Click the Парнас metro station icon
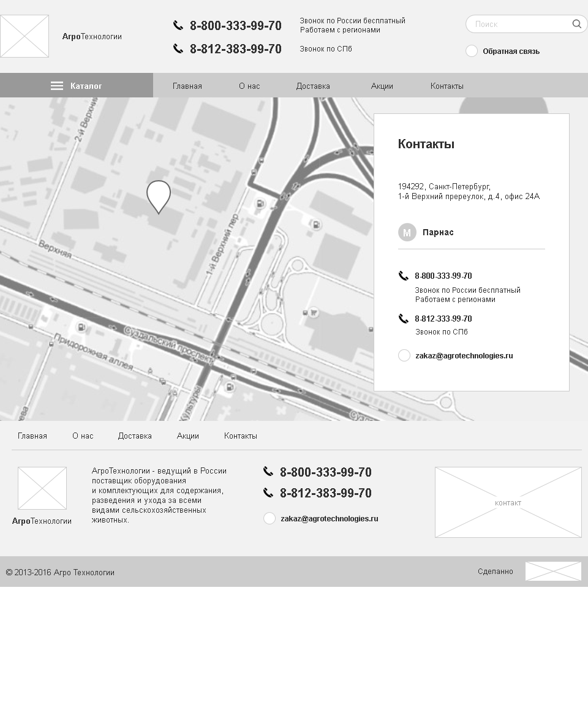 pos(407,232)
